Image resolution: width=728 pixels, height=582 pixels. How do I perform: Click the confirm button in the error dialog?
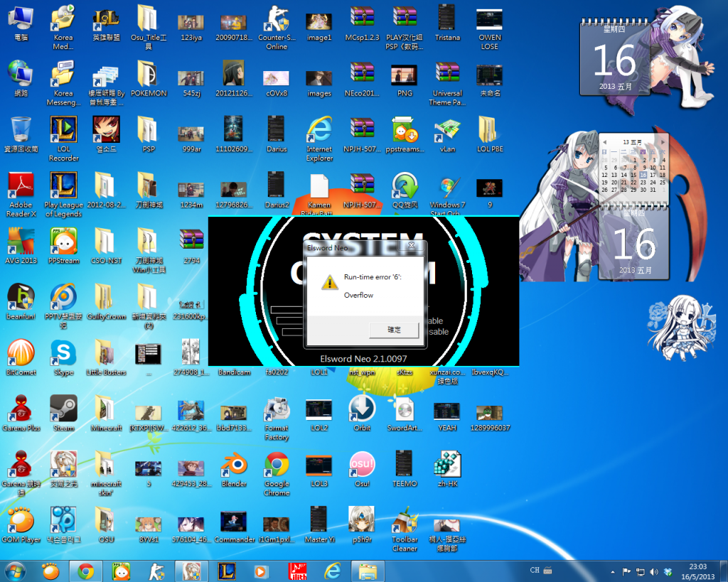coord(394,330)
